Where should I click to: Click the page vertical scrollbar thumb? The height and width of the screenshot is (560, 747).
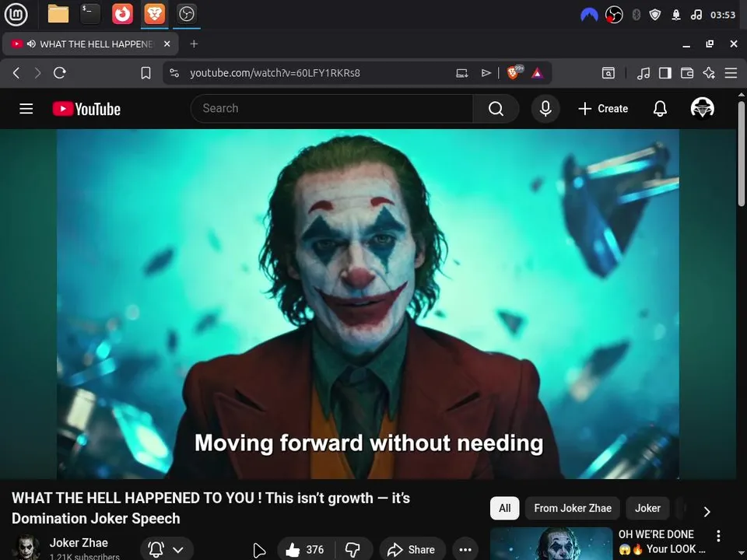741,153
